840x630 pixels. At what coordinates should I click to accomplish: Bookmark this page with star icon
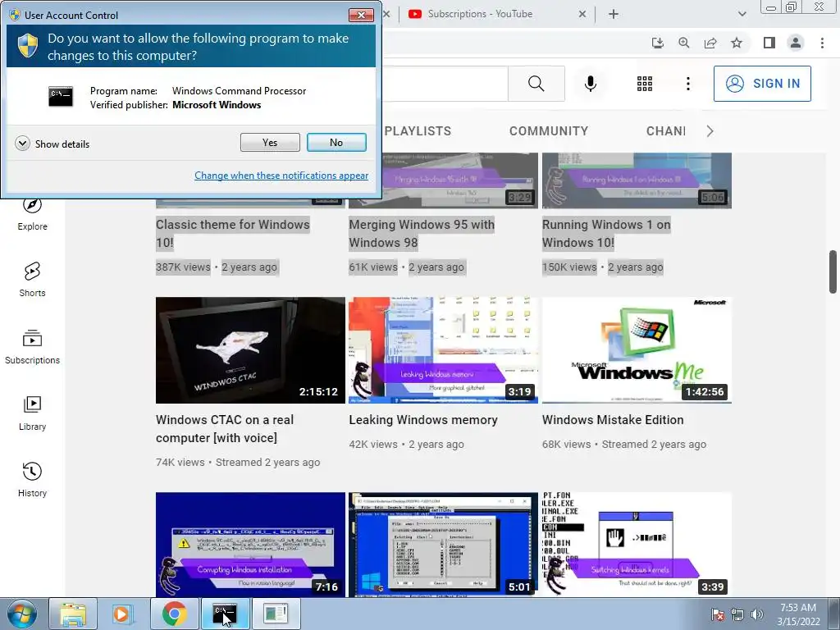(737, 43)
